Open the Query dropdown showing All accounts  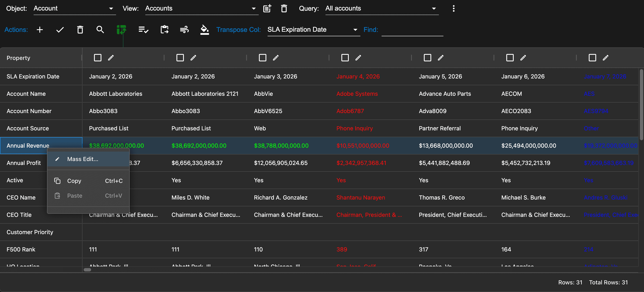point(382,8)
